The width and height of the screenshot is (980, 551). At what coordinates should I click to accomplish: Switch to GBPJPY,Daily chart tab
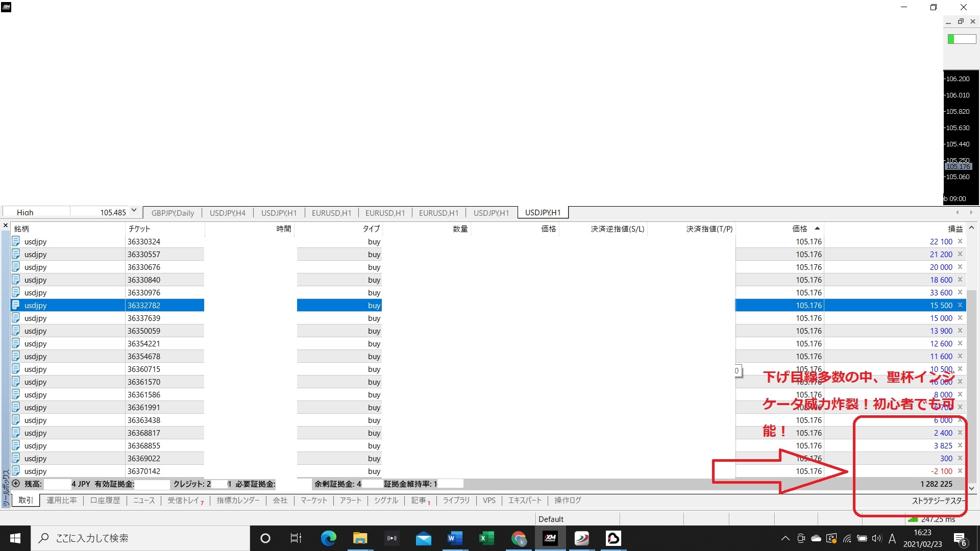(173, 213)
